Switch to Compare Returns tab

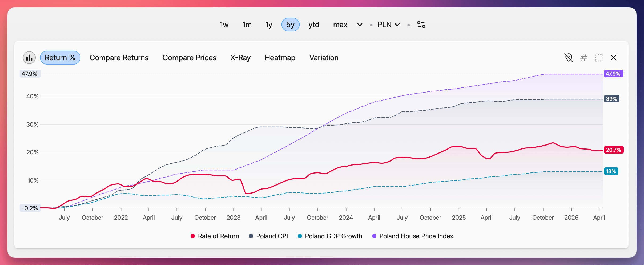(119, 58)
